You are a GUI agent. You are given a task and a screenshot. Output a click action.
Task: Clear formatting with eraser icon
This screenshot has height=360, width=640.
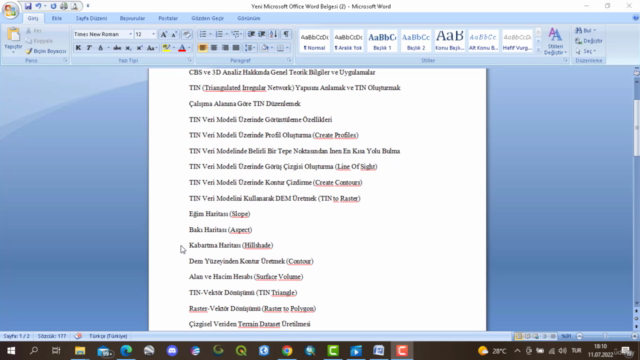tap(187, 34)
